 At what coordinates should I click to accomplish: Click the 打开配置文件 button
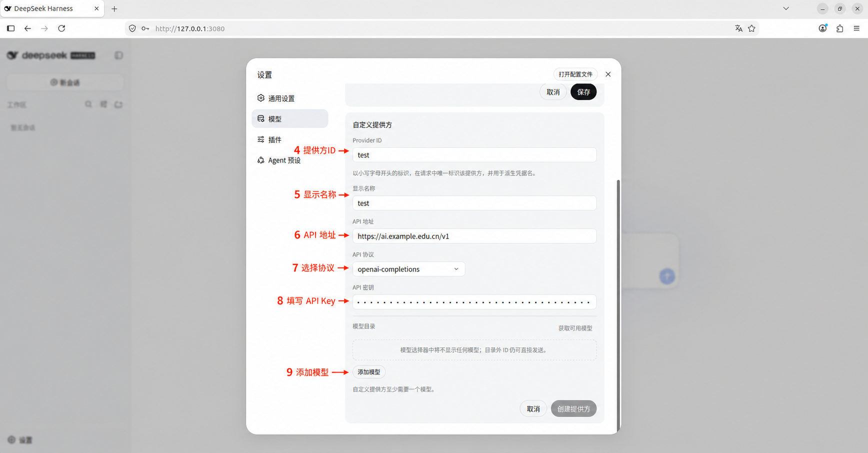coord(575,74)
